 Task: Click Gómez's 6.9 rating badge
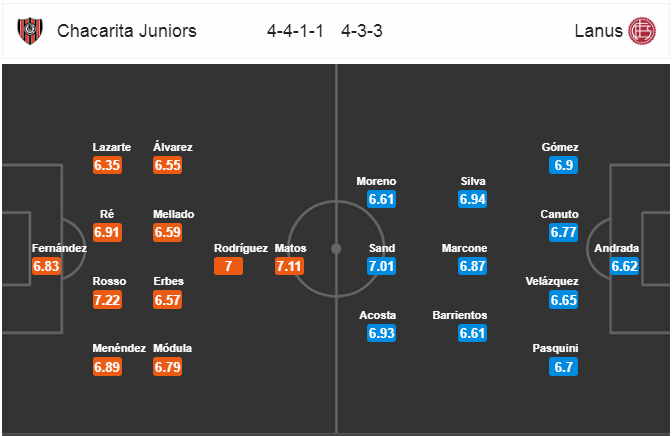point(564,165)
